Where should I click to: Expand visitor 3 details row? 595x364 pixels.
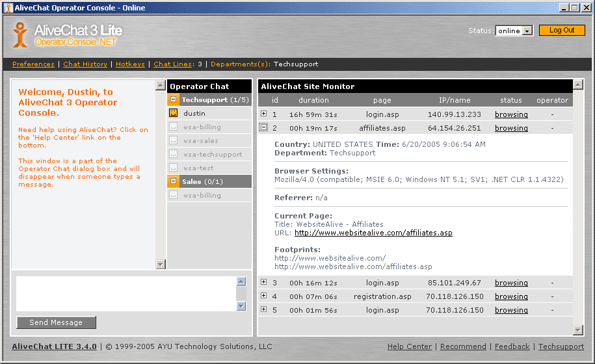coord(264,281)
